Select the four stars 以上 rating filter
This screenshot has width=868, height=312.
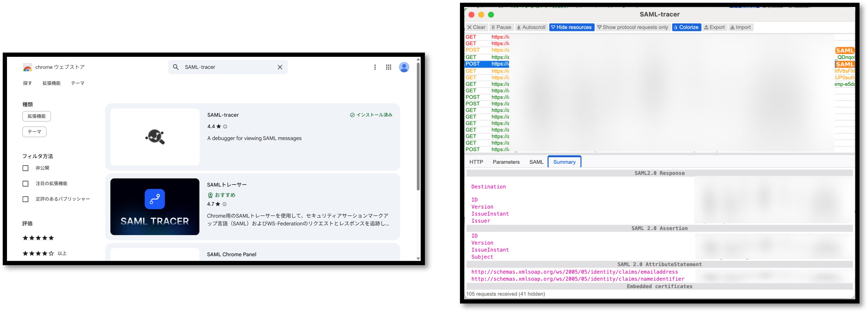(x=44, y=253)
